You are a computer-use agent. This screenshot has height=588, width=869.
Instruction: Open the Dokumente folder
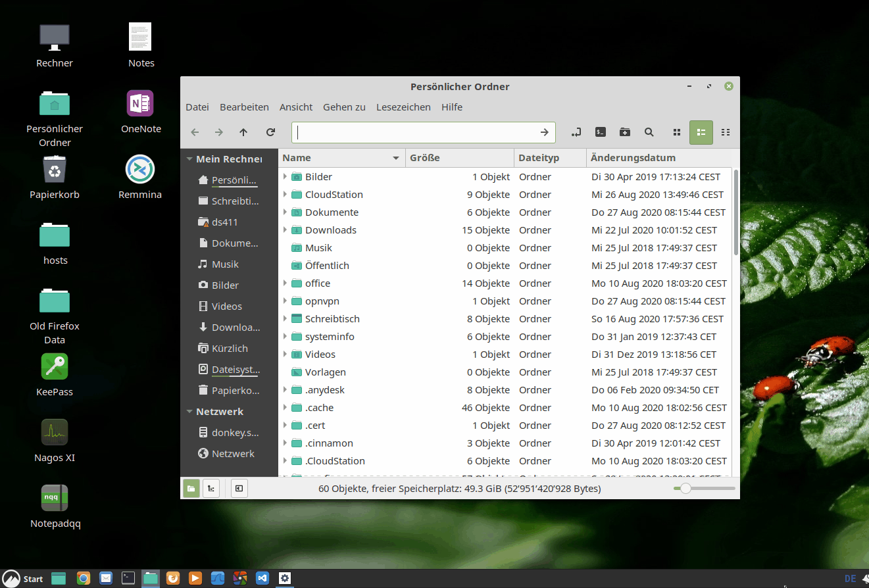[x=332, y=212]
